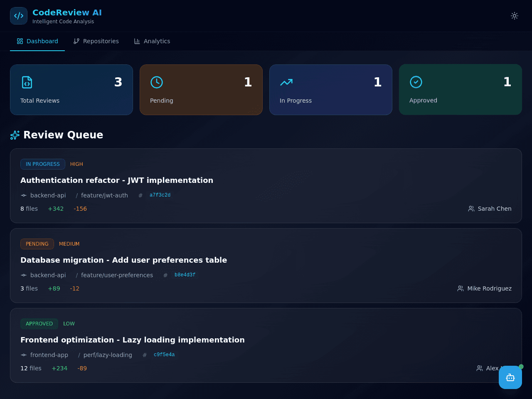Click the user icon beside Sarah Chen
Viewport: 532px width, 399px height.
coord(471,209)
